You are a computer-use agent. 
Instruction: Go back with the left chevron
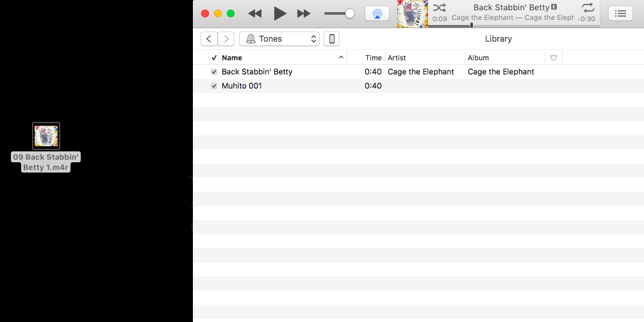click(209, 39)
